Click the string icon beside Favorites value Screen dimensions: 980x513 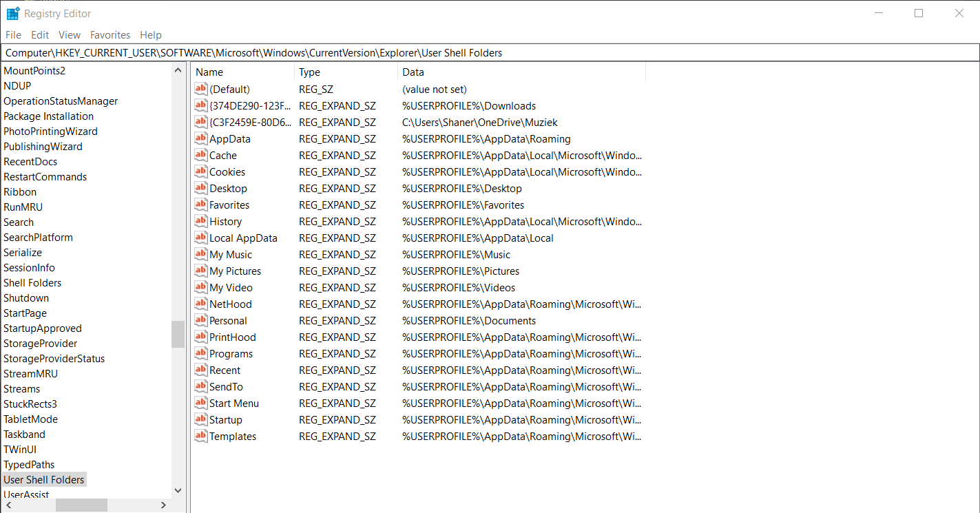(200, 205)
